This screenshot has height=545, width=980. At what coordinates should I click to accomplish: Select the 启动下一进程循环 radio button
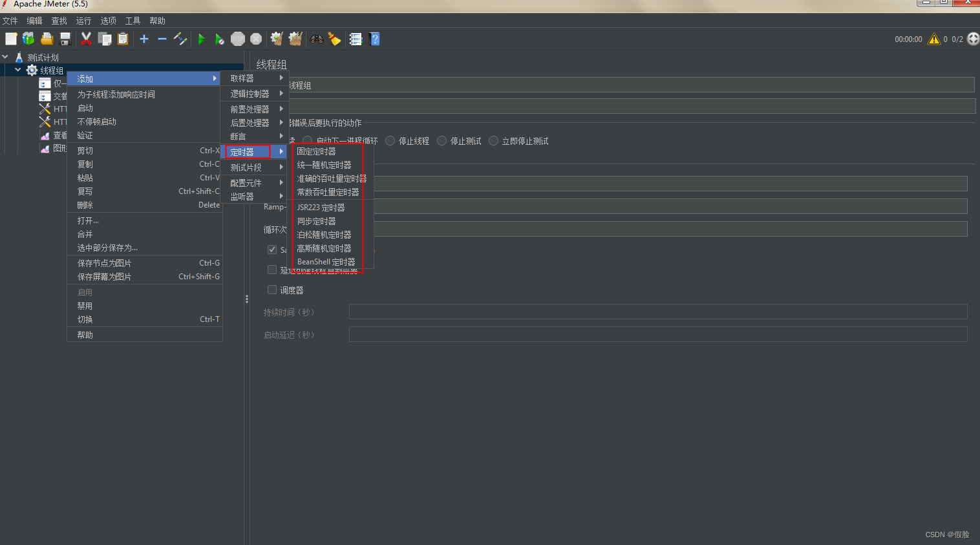coord(307,140)
